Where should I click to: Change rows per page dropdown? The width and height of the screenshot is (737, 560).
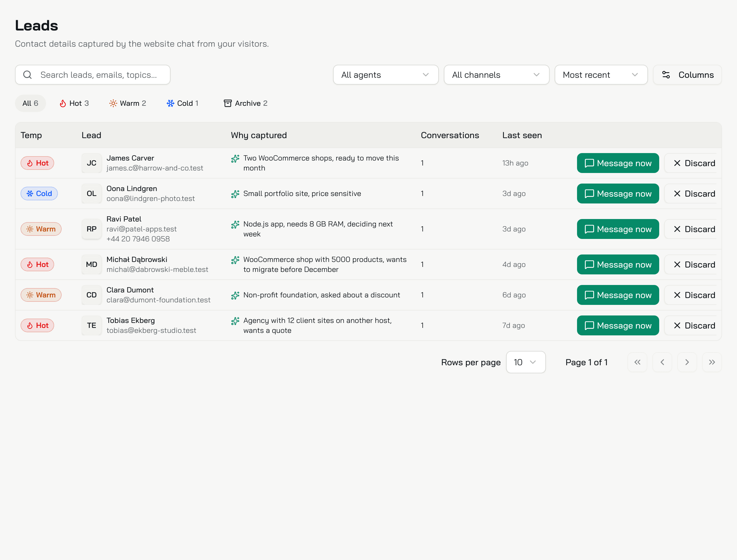[526, 362]
